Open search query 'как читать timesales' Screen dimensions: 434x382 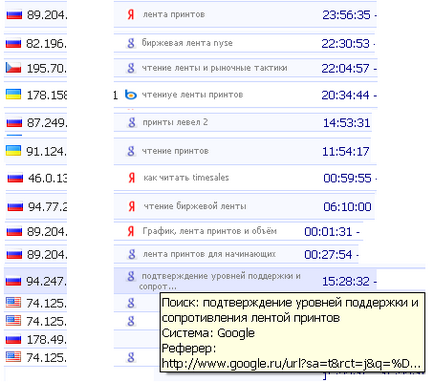point(186,178)
